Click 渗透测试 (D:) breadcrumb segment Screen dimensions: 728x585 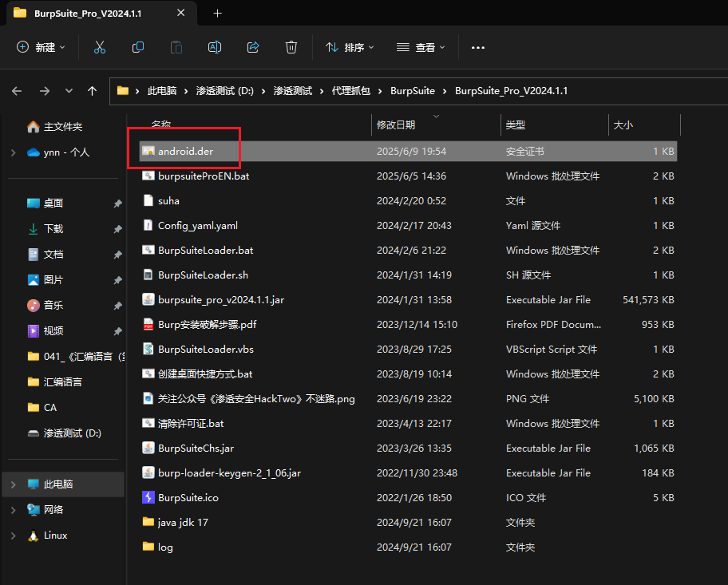click(x=224, y=91)
